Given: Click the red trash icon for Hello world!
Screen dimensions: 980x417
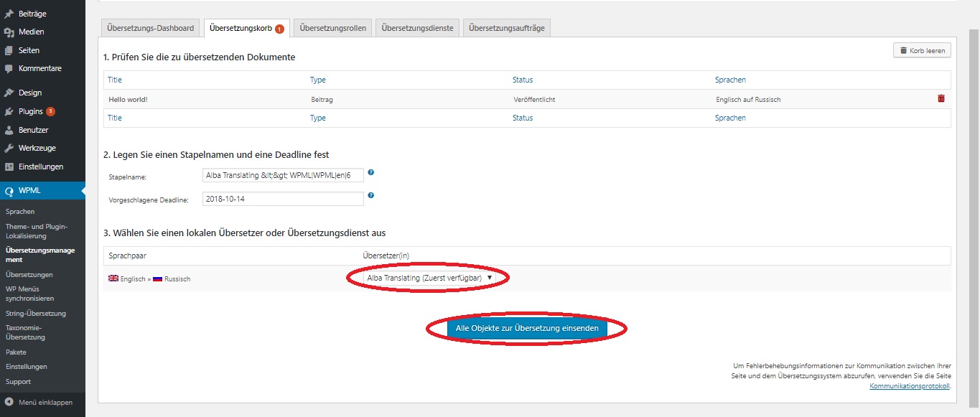Looking at the screenshot, I should [941, 99].
